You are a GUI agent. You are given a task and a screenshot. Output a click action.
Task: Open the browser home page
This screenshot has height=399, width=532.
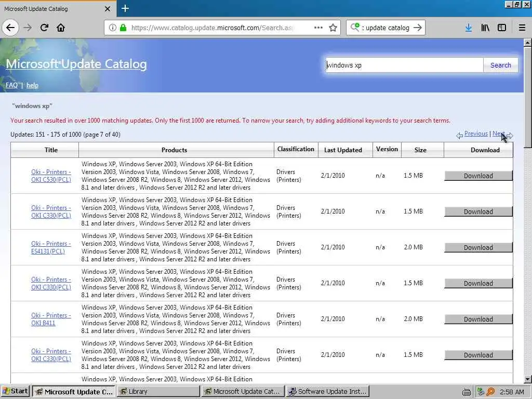coord(61,28)
